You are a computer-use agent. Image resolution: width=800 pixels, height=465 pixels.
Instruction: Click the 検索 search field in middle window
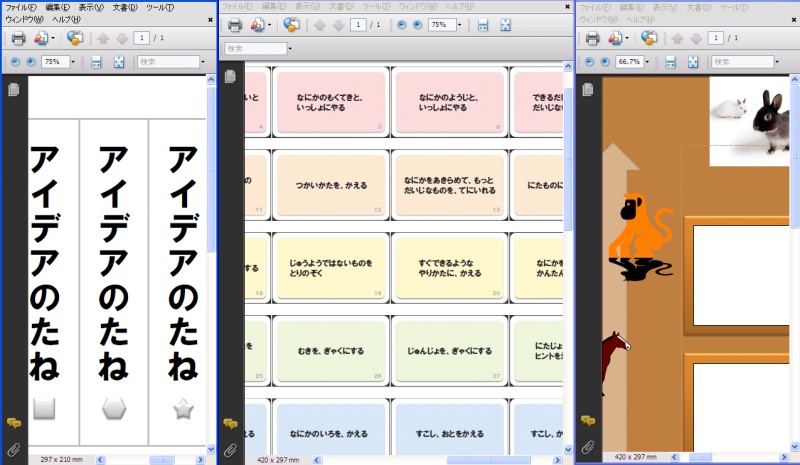pyautogui.click(x=256, y=49)
